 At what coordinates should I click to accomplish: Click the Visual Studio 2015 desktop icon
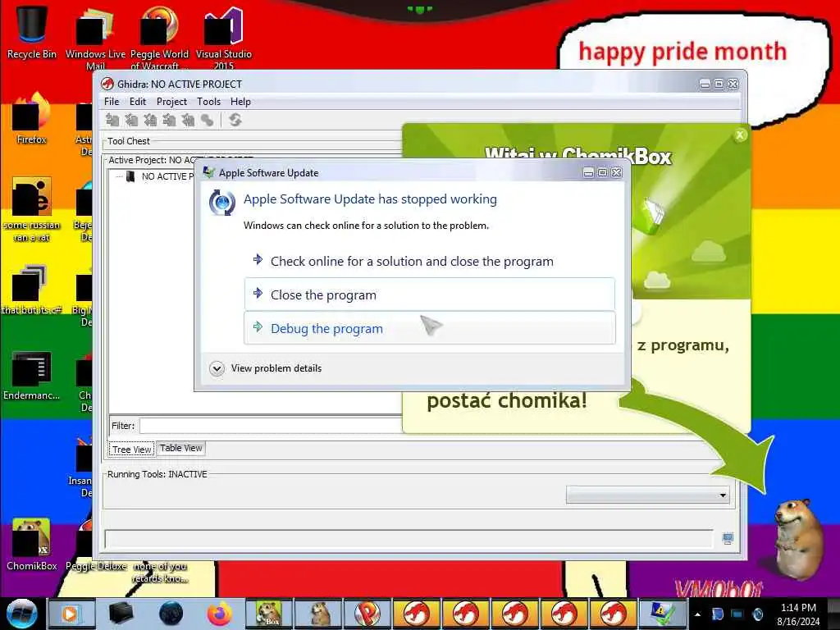tap(223, 38)
